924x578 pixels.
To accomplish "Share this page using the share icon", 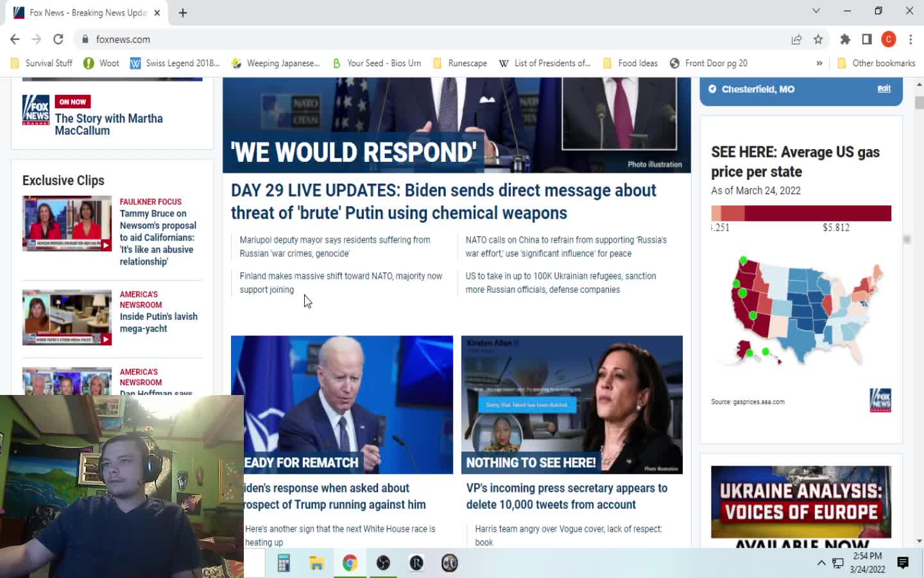I will tap(796, 39).
